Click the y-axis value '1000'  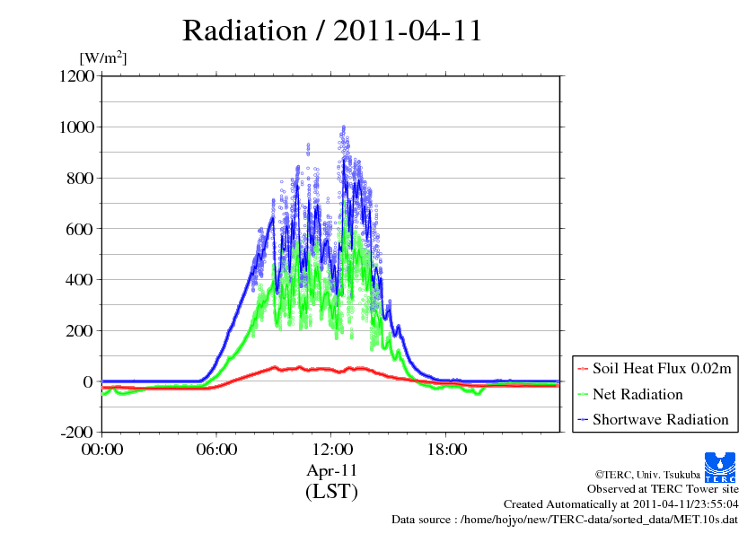click(x=76, y=127)
